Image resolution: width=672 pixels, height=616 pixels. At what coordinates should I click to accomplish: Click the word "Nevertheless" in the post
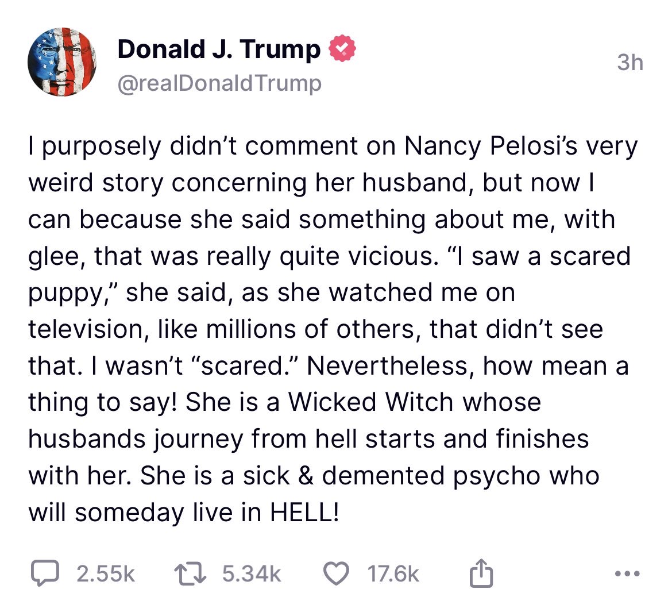click(391, 366)
